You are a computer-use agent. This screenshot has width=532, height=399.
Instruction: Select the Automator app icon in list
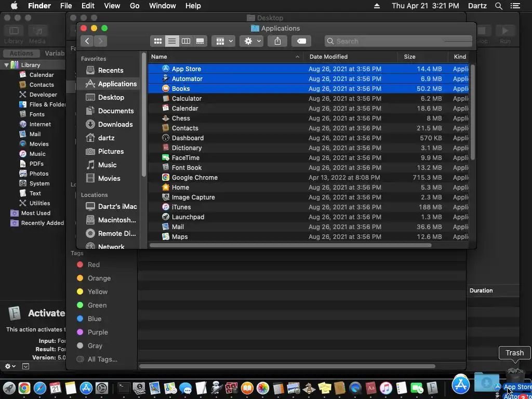tap(166, 79)
